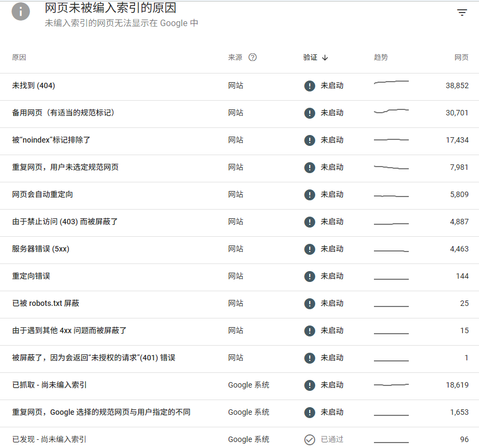
Task: Click the 趋势 column header
Action: [x=380, y=57]
